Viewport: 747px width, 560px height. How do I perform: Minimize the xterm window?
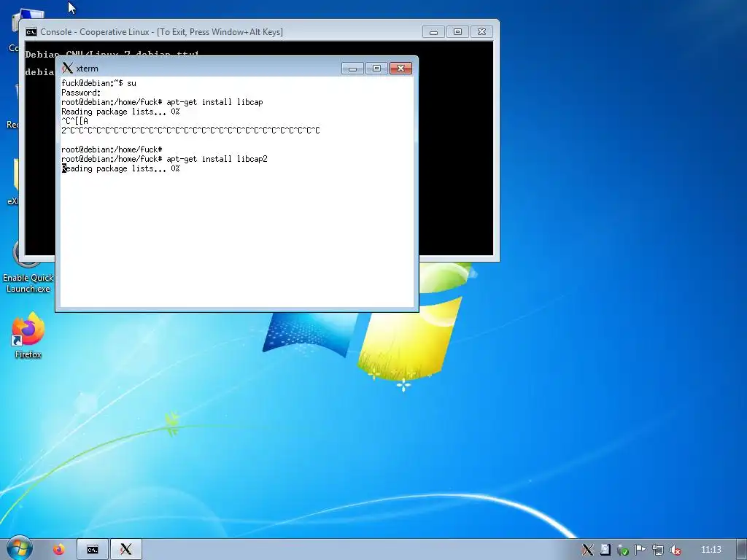[x=352, y=69]
